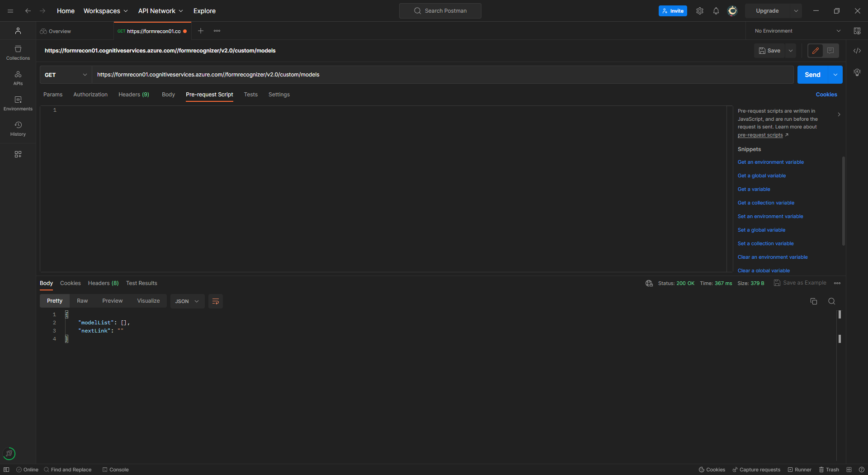Open the No Environment selector

pos(797,31)
